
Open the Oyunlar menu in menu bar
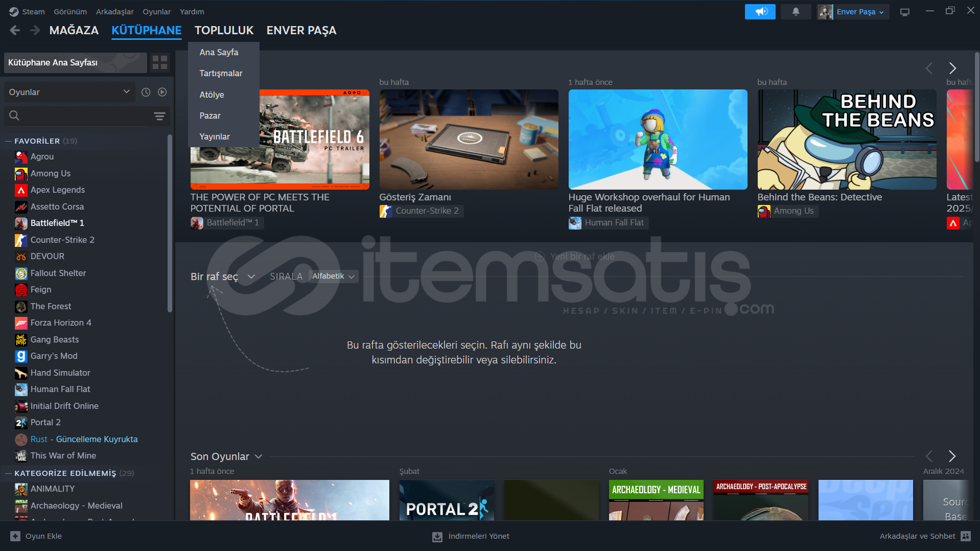coord(156,12)
